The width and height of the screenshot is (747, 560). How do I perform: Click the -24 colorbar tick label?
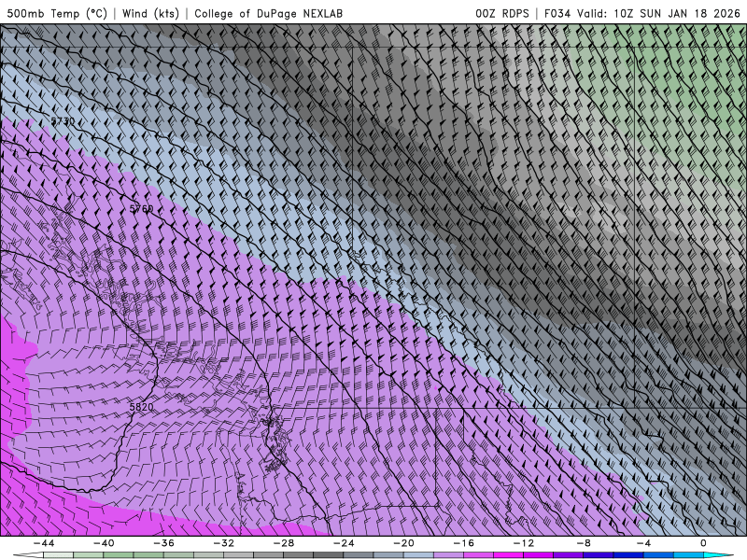344,543
